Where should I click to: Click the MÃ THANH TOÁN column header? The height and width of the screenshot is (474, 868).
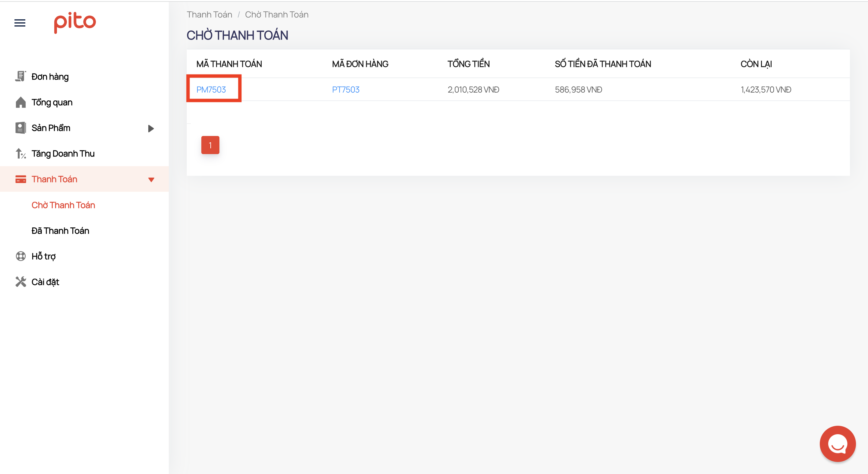coord(229,64)
